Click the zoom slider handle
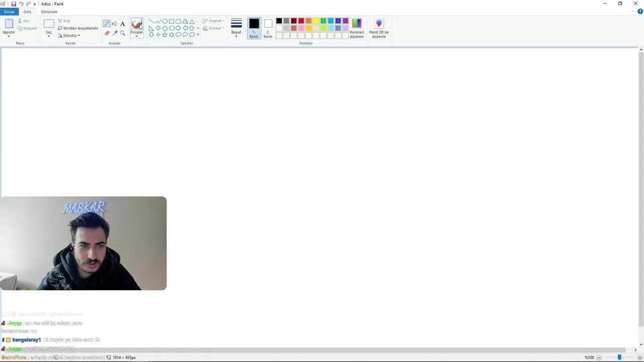644x362 pixels. pos(619,357)
